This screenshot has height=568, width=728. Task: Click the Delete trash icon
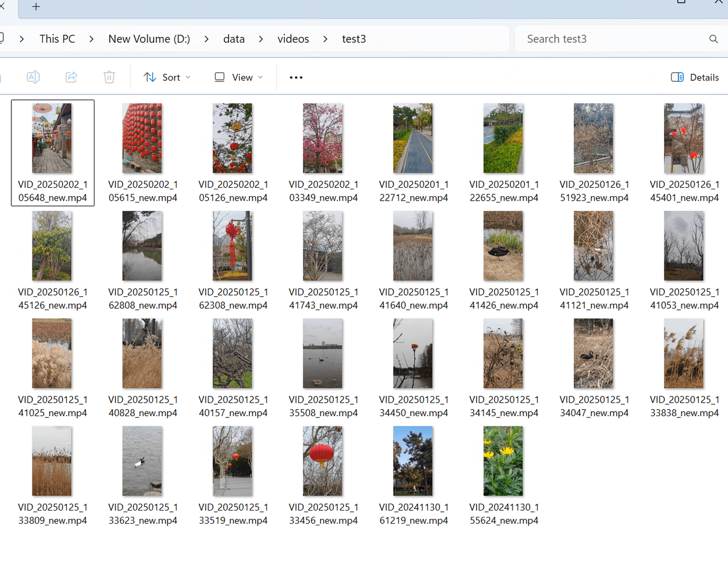click(x=109, y=77)
